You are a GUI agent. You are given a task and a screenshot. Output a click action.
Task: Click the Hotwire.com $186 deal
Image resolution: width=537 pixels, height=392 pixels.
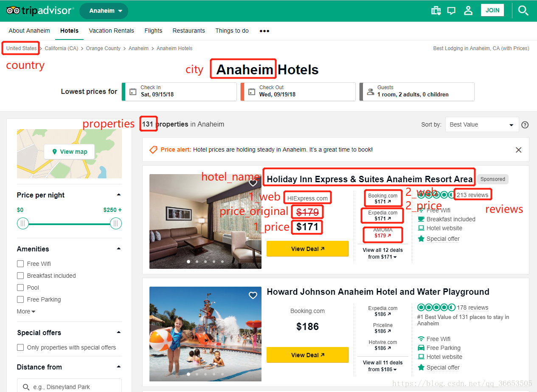tap(383, 345)
